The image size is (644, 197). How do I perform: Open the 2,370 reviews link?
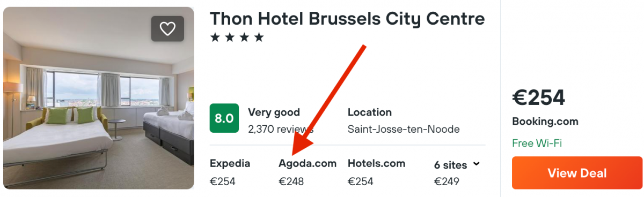[281, 129]
